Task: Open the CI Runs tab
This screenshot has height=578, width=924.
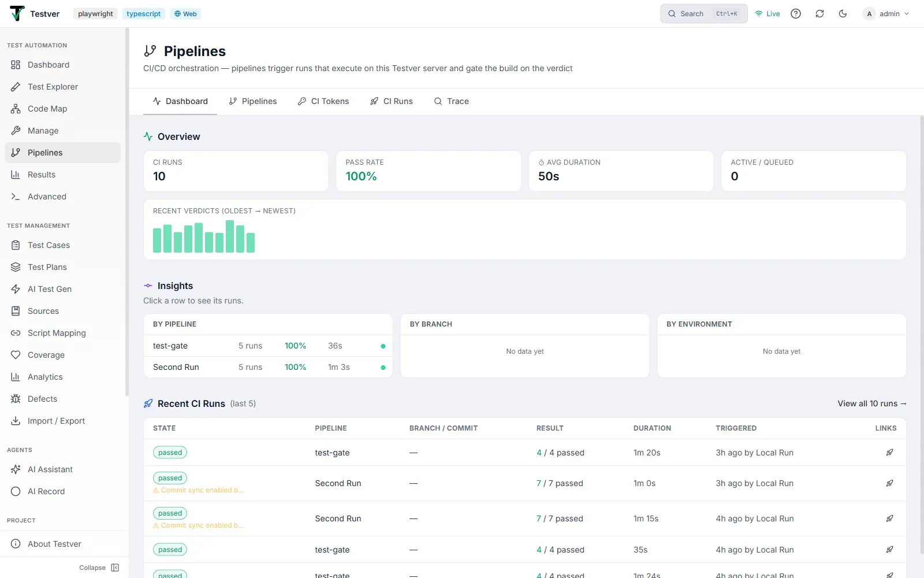Action: tap(392, 101)
